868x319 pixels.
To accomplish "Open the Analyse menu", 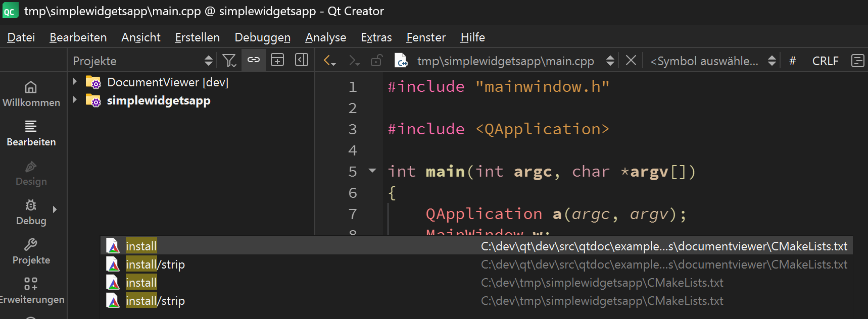I will tap(326, 37).
